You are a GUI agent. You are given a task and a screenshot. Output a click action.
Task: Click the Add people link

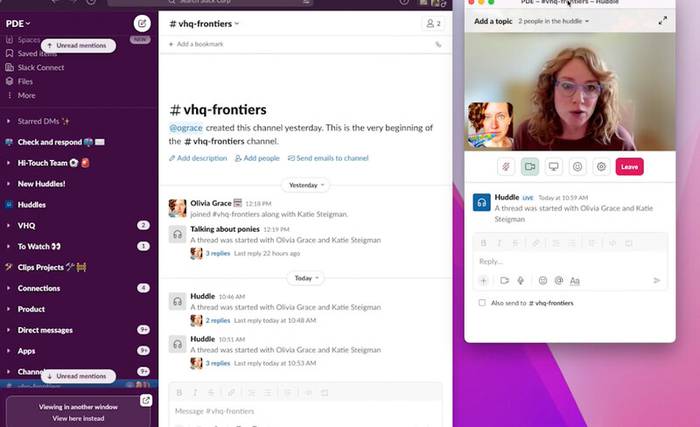coord(257,158)
